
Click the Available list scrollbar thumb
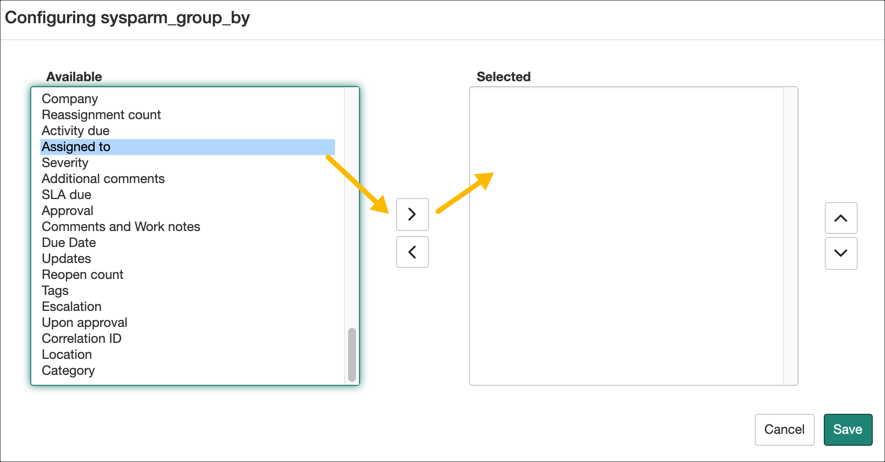click(x=352, y=354)
